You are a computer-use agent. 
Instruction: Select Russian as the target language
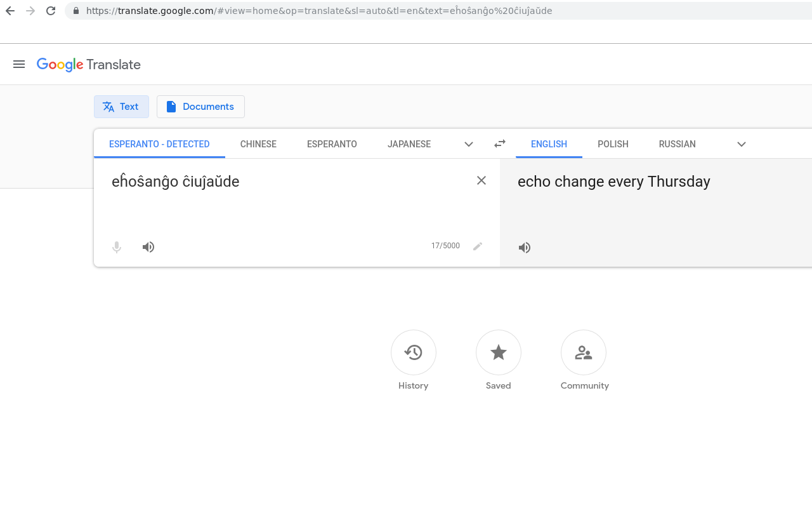(x=677, y=144)
